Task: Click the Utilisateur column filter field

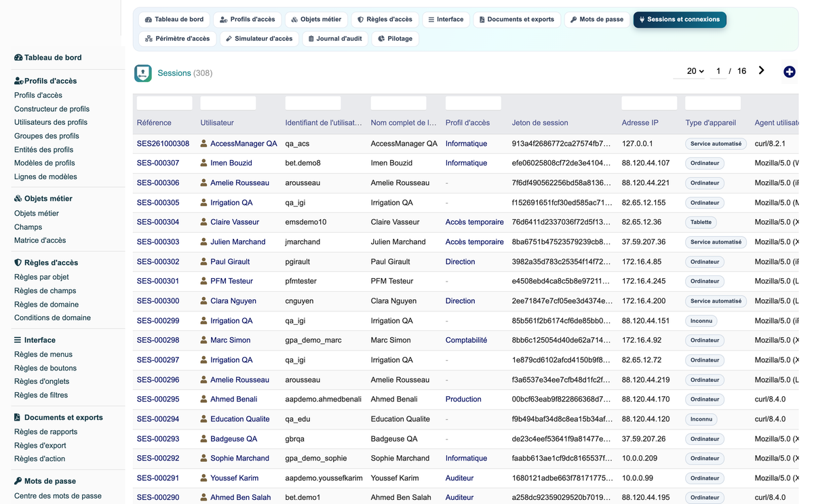Action: (x=228, y=103)
